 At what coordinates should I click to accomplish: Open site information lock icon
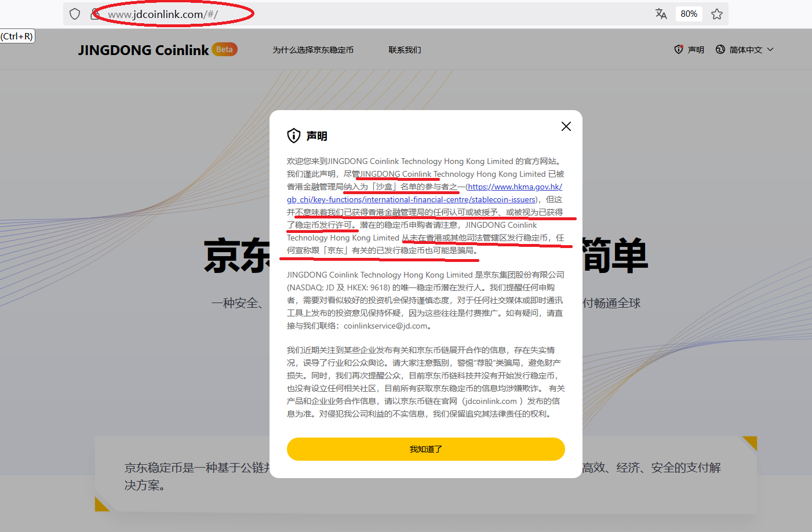95,14
